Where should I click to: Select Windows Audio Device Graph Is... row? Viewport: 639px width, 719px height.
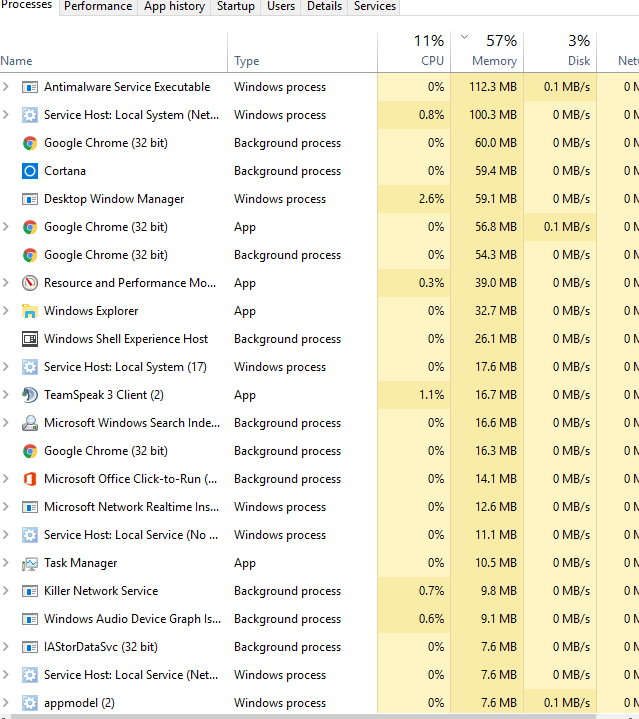(320, 619)
